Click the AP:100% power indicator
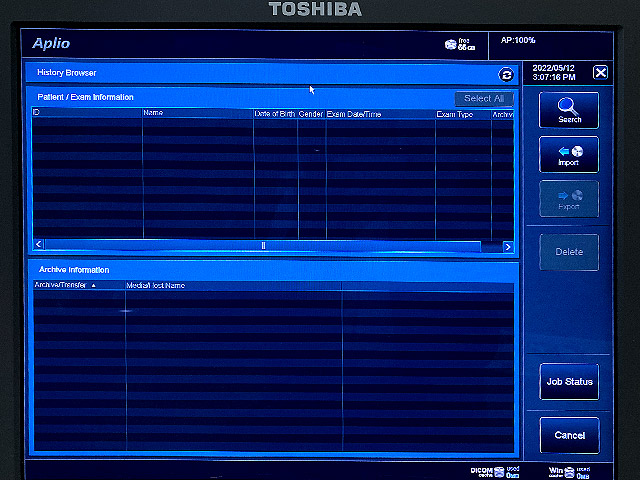 coord(518,40)
